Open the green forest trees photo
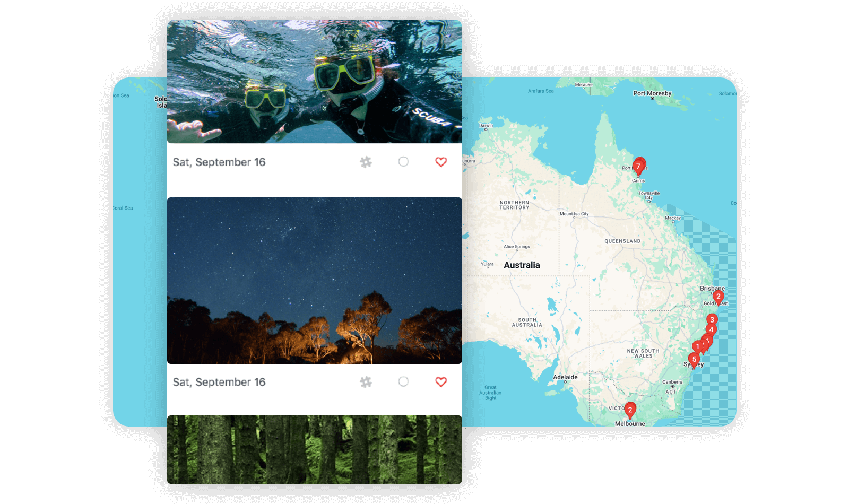 coord(315,449)
